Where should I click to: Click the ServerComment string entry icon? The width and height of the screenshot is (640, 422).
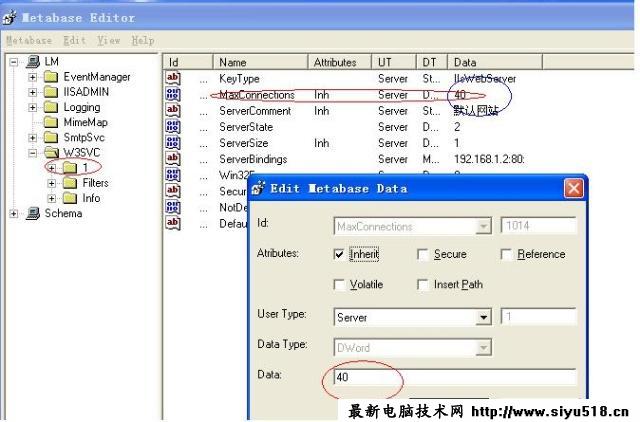pyautogui.click(x=173, y=110)
